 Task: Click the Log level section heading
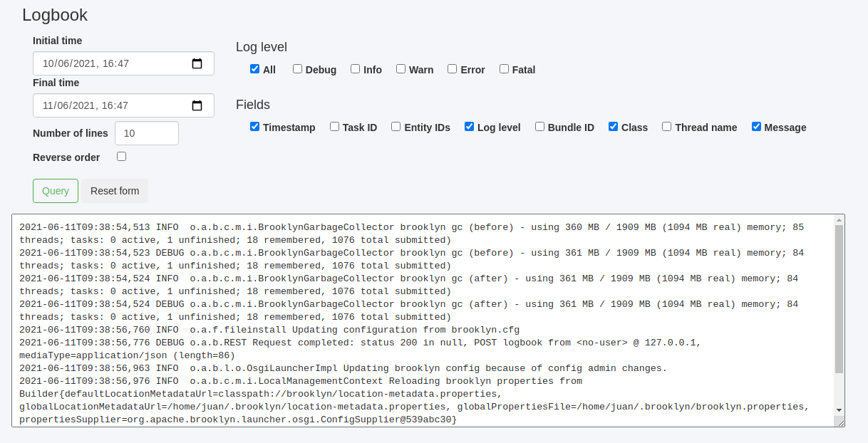[x=262, y=48]
